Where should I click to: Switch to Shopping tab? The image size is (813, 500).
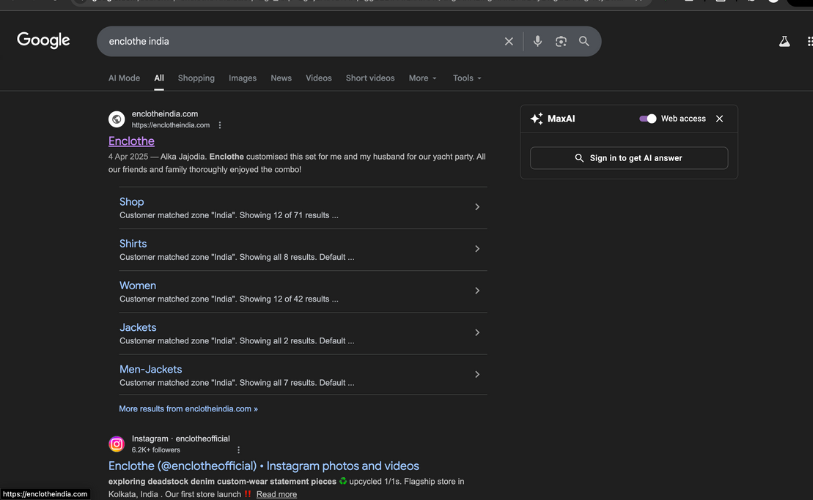click(x=196, y=78)
